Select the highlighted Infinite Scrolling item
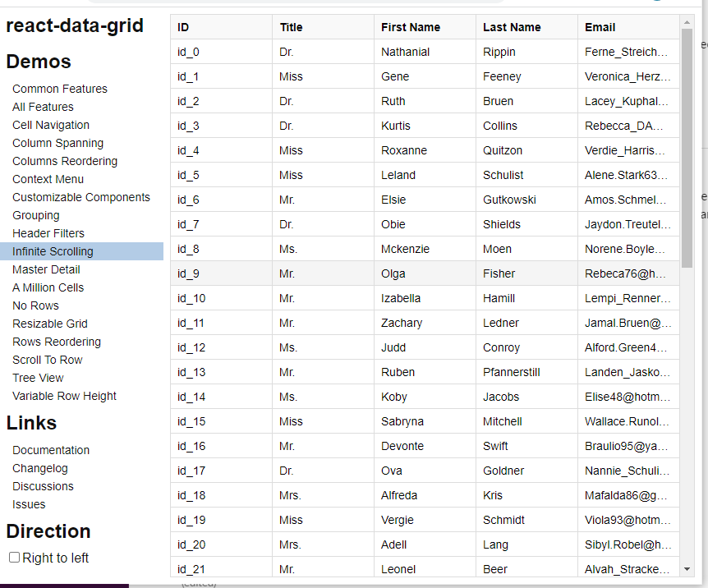 coord(82,251)
